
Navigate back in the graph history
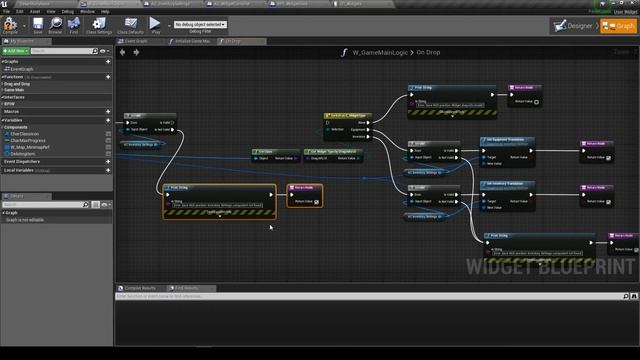pyautogui.click(x=122, y=52)
